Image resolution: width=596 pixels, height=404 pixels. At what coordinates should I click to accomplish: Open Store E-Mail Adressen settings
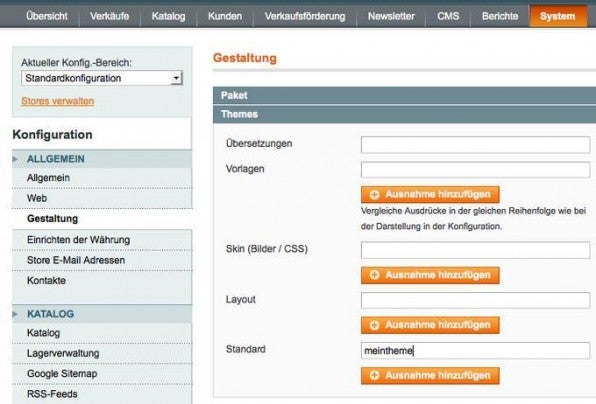click(x=102, y=260)
